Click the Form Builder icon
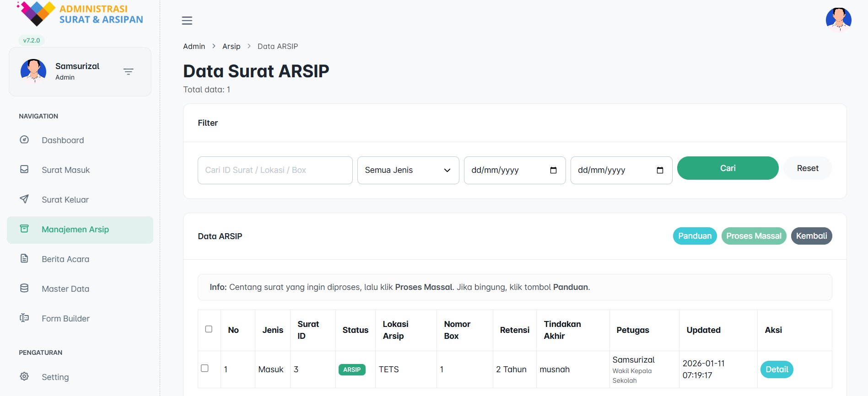This screenshot has height=396, width=868. (x=24, y=318)
